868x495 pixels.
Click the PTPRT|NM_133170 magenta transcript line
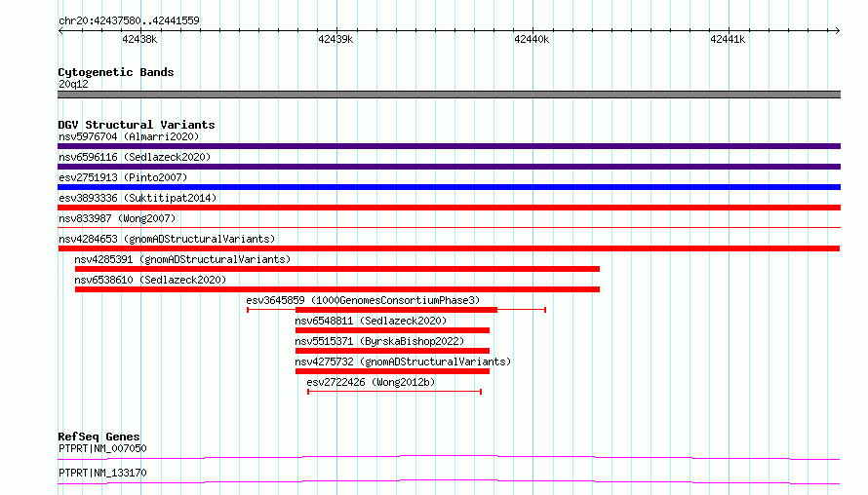click(x=449, y=481)
